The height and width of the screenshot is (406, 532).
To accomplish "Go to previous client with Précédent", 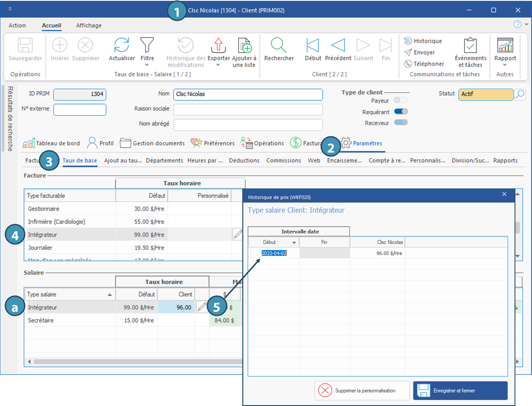I will tap(338, 45).
